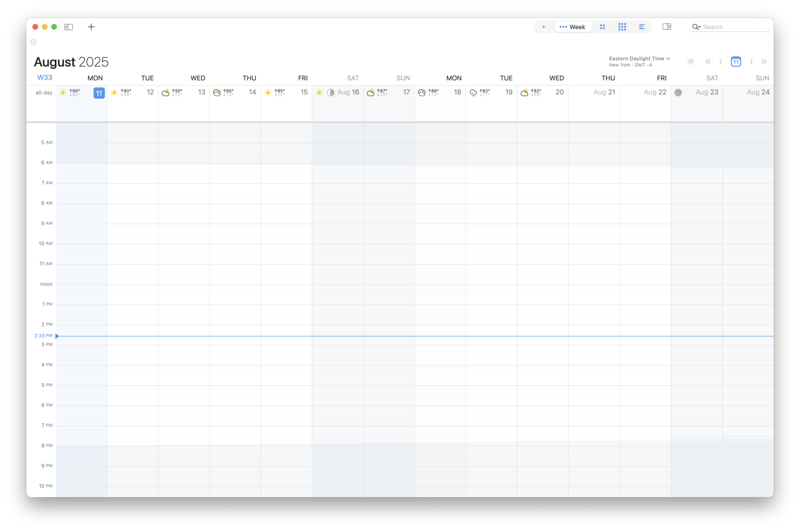The height and width of the screenshot is (532, 800).
Task: Toggle the weather sun icon
Action: click(x=690, y=62)
